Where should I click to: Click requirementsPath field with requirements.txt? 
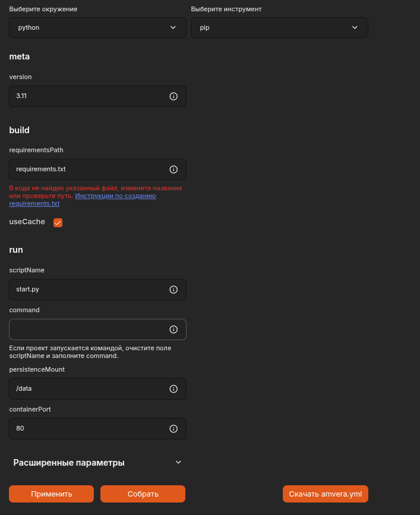point(98,169)
